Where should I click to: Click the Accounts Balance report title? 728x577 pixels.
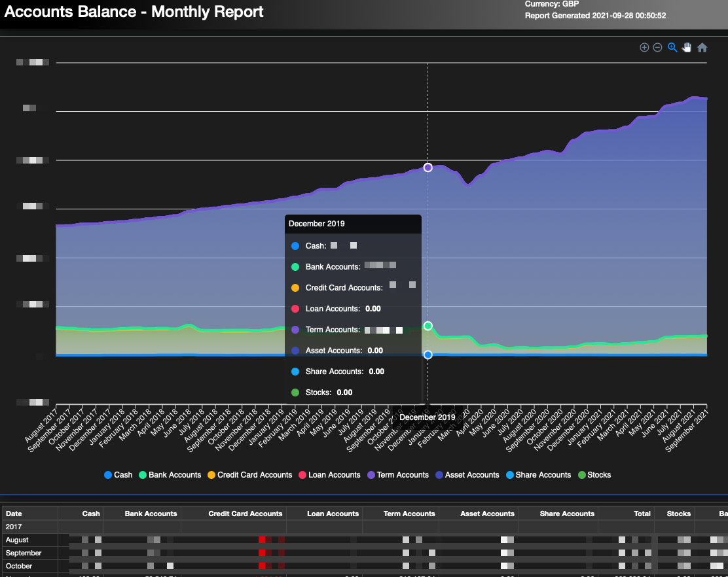click(134, 12)
